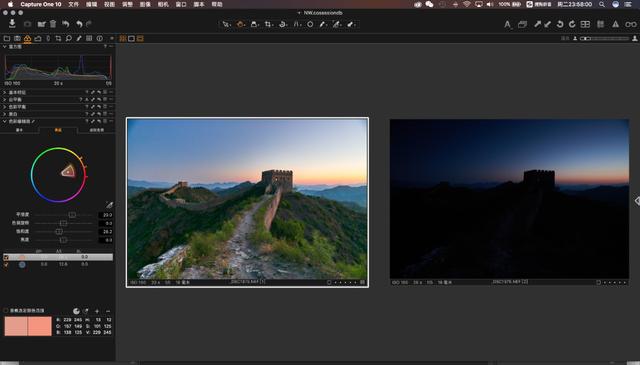Image resolution: width=640 pixels, height=365 pixels.
Task: Open the Window (窗口) menu
Action: click(x=181, y=4)
